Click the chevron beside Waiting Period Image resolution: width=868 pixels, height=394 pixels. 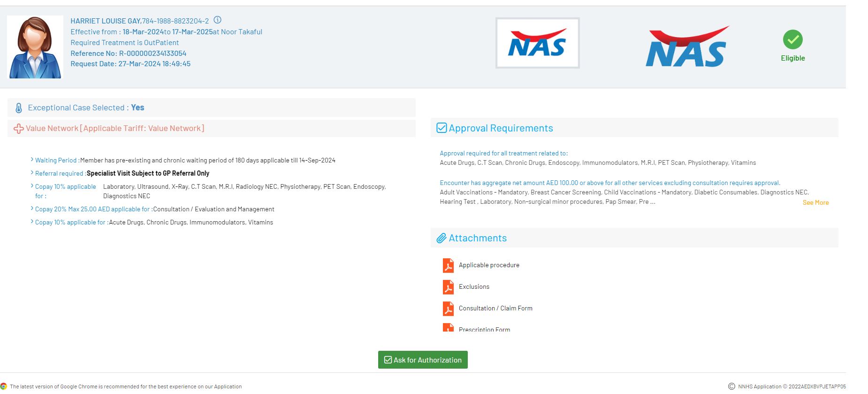(x=32, y=160)
